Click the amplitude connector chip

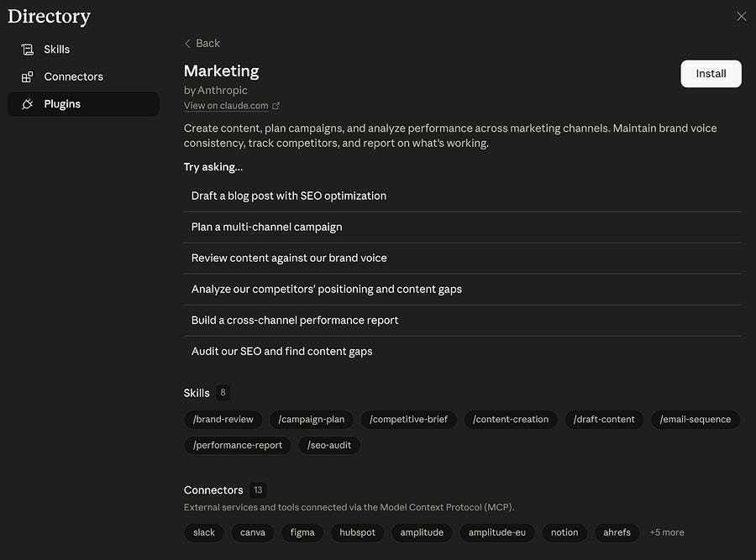pos(422,532)
